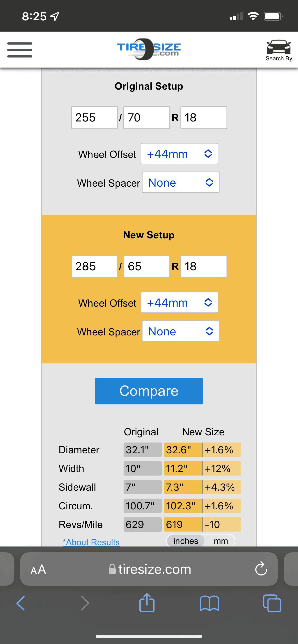The height and width of the screenshot is (644, 298).
Task: Open Safari reader AA text options
Action: coord(38,569)
